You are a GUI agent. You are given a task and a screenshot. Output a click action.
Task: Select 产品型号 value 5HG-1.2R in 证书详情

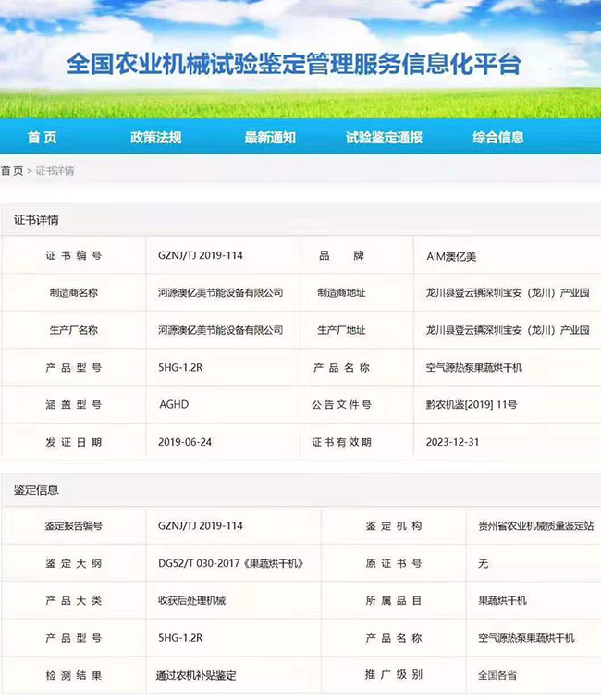pyautogui.click(x=180, y=367)
